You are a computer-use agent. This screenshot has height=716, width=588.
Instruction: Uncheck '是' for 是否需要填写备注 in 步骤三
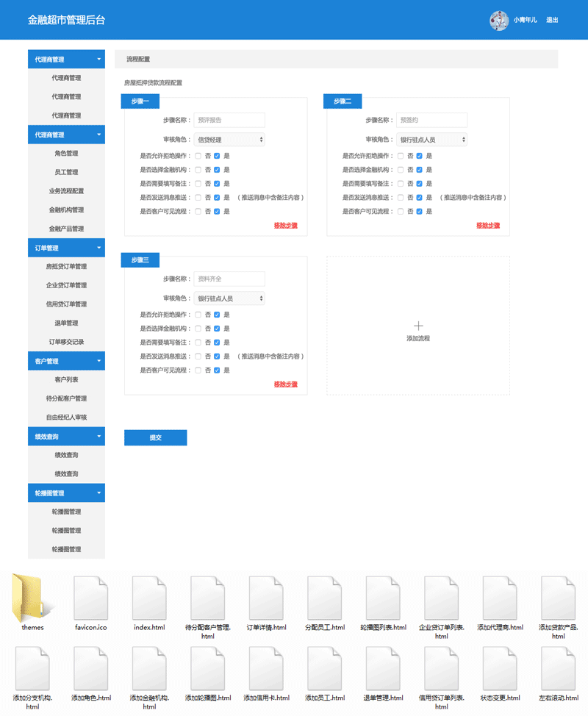(217, 343)
